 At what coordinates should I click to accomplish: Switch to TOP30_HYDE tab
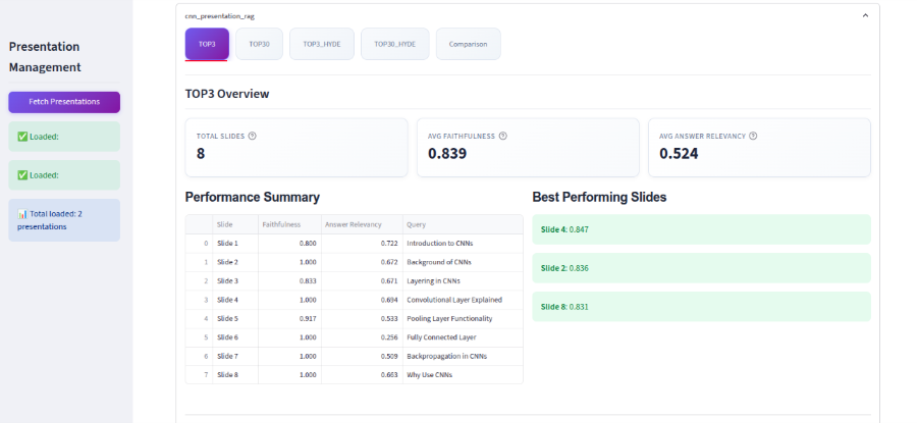pos(395,44)
